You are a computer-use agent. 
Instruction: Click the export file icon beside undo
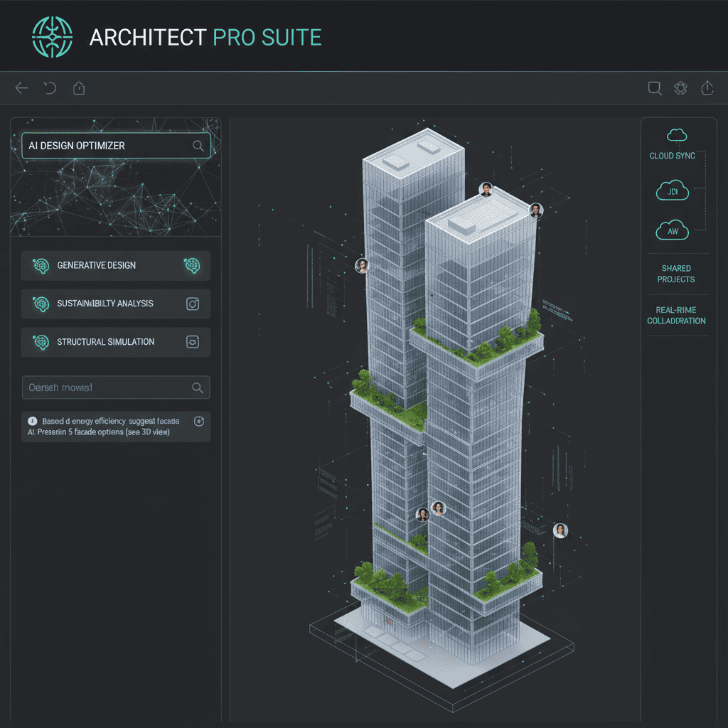[x=79, y=88]
